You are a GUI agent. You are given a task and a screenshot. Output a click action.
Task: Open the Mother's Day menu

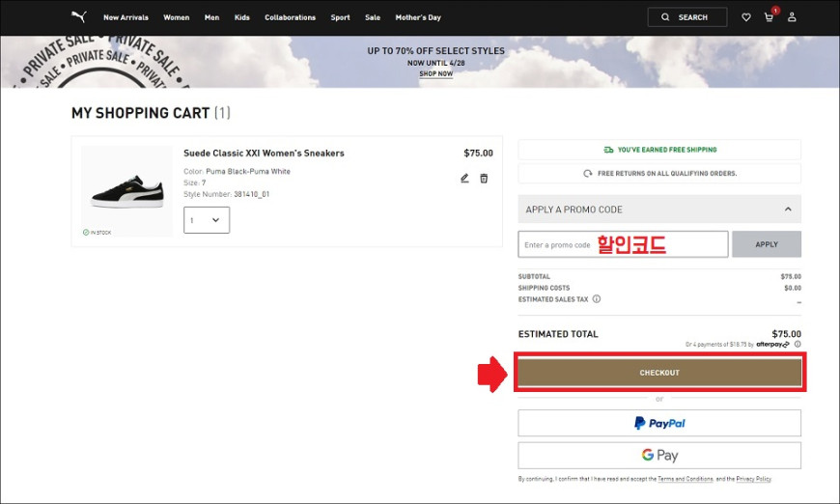click(418, 17)
